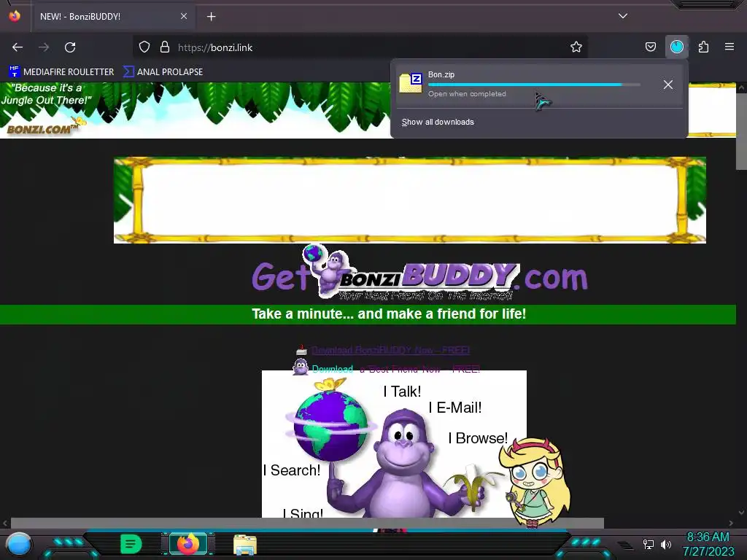Select the NEW! - BonziBUDDY! tab

(113, 17)
